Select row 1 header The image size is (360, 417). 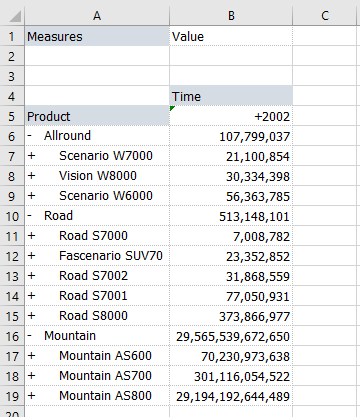[x=12, y=36]
